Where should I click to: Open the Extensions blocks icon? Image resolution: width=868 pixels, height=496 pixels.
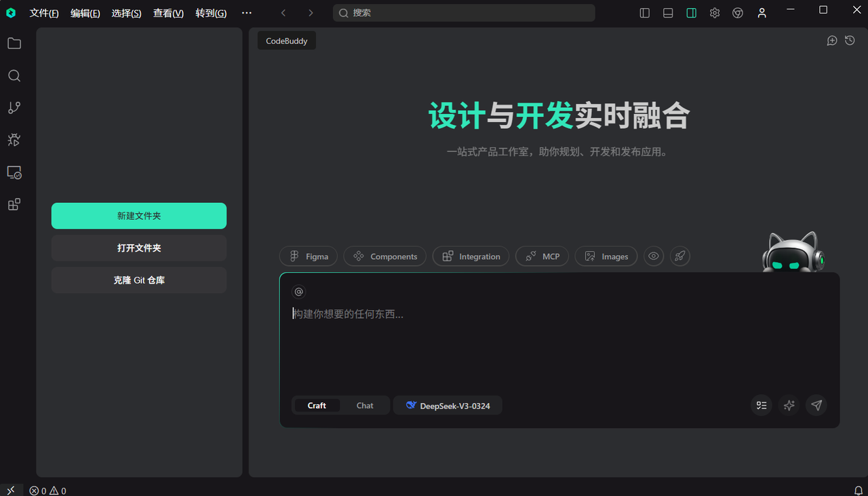(x=14, y=204)
